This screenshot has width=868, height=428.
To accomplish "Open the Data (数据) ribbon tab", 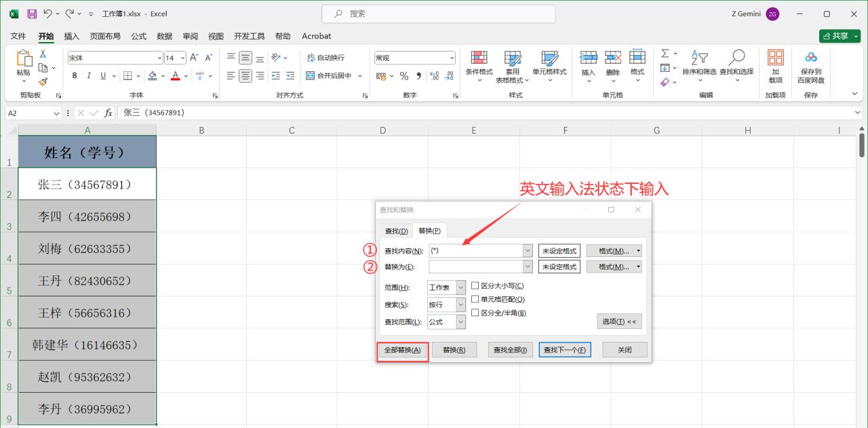I will pos(164,36).
